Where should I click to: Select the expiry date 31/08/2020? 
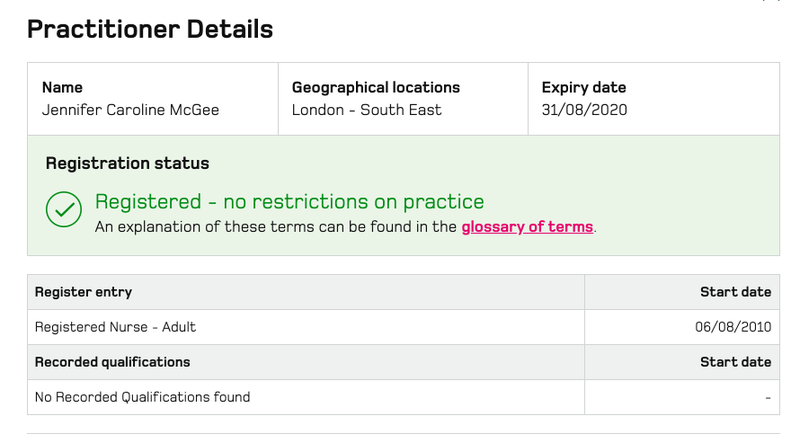click(x=584, y=110)
